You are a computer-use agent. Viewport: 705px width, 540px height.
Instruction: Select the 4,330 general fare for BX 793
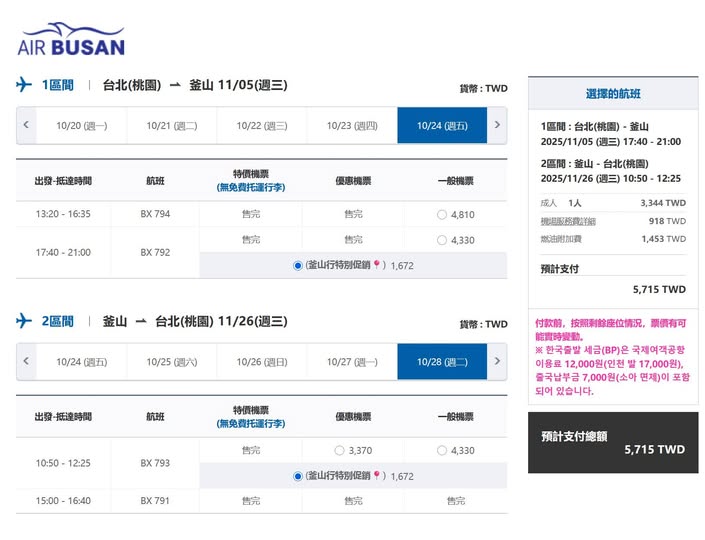pos(442,451)
